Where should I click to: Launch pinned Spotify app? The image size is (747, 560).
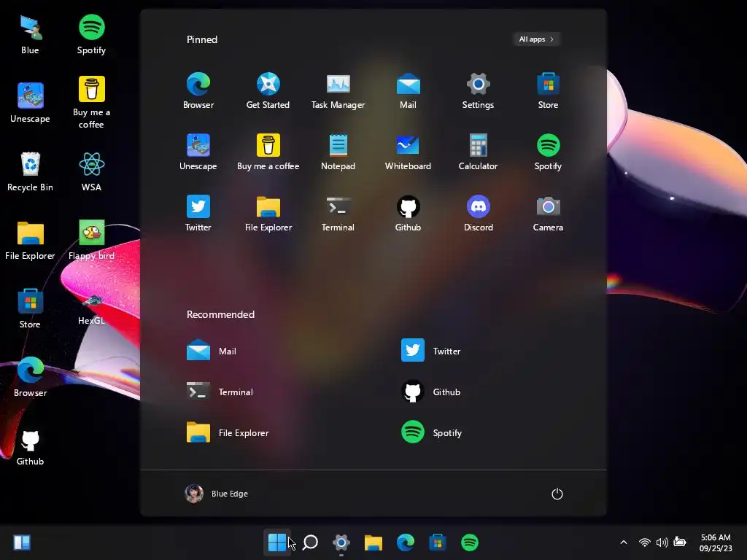pos(548,152)
